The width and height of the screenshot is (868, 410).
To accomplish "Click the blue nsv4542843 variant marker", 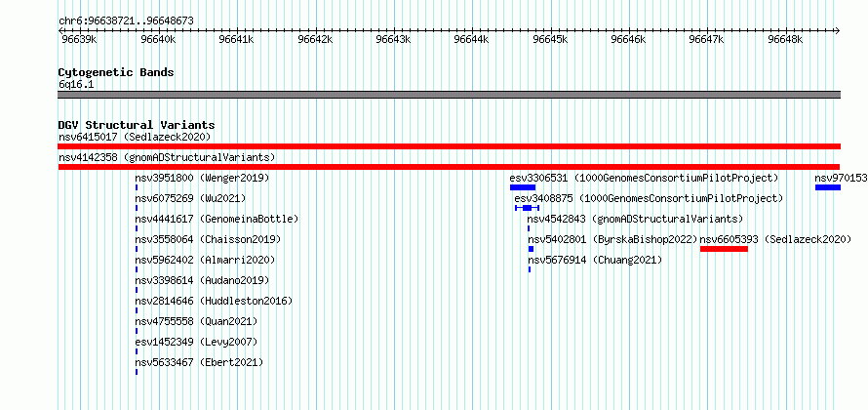I will (x=528, y=228).
